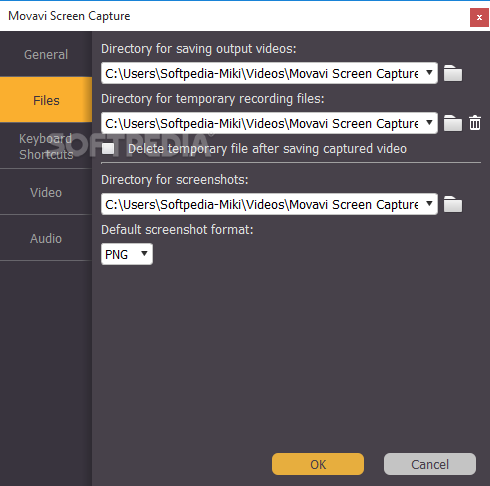Expand screenshots directory dropdown arrow
This screenshot has width=490, height=486.
[429, 204]
